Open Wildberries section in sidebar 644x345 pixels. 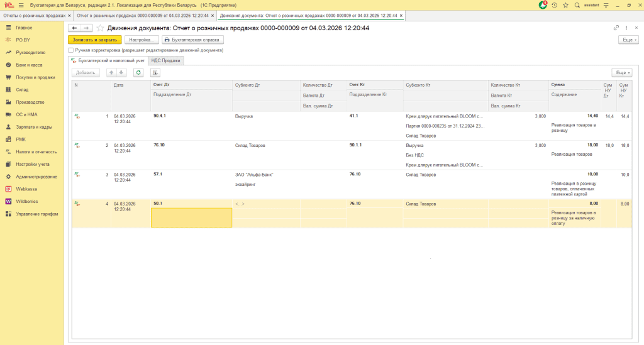27,201
